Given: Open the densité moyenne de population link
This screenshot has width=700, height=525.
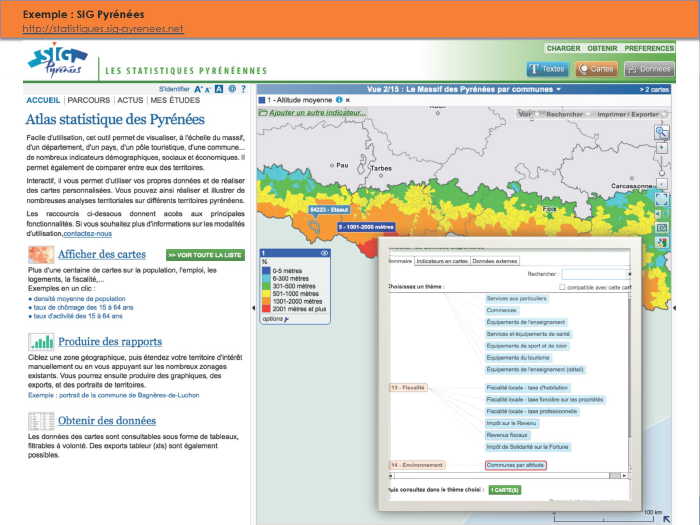Looking at the screenshot, I should [x=79, y=299].
